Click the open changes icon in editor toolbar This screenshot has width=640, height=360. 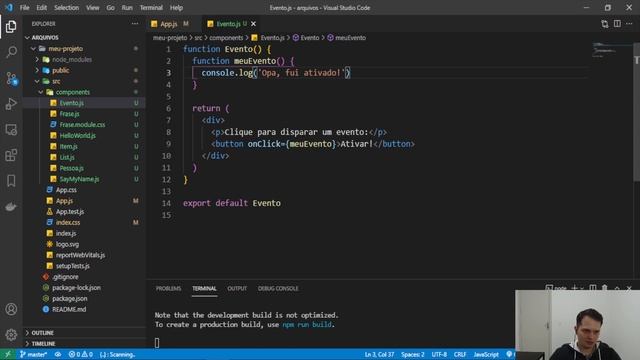pyautogui.click(x=604, y=24)
